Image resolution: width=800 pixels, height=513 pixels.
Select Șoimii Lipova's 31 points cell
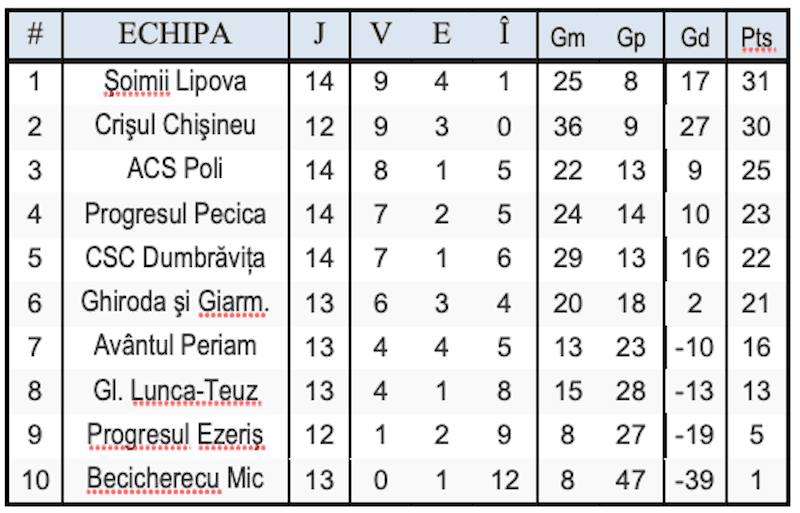(x=756, y=81)
